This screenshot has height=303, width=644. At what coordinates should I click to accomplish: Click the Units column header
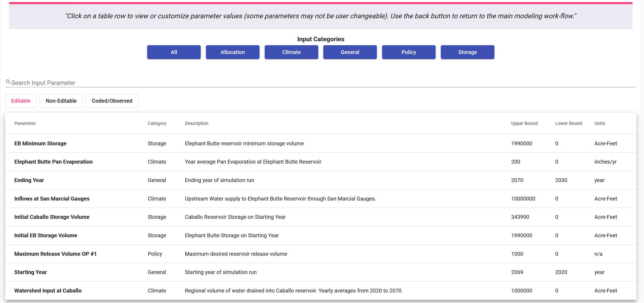[x=600, y=123]
